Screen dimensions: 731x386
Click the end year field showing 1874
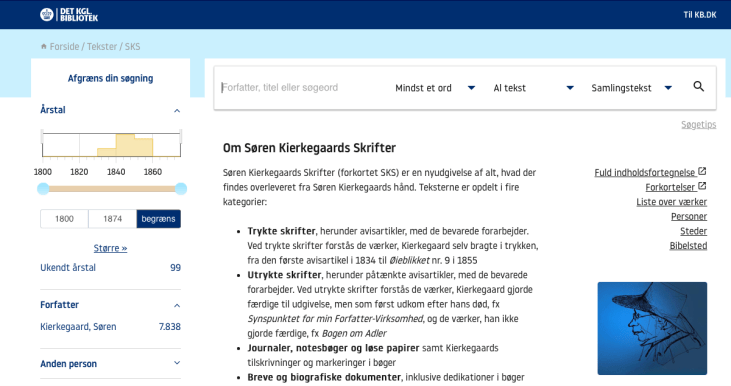(112, 219)
